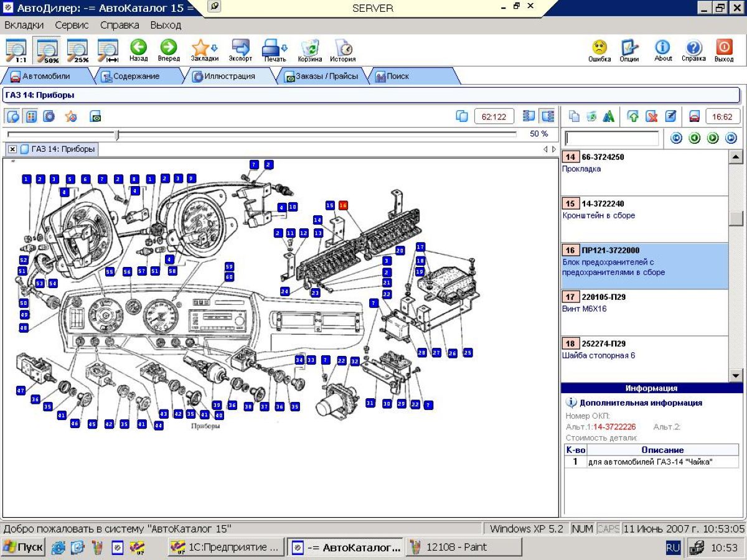
Task: Open the Сервис menu
Action: [x=72, y=26]
